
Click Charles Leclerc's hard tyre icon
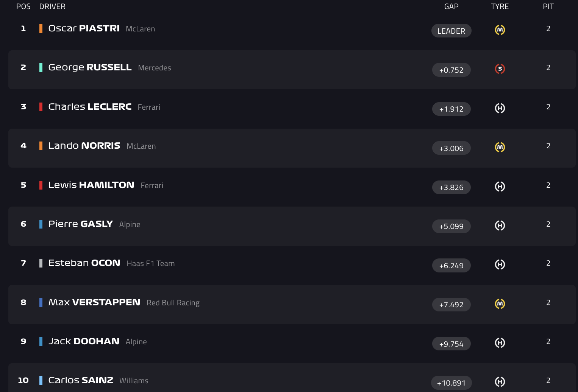(500, 108)
